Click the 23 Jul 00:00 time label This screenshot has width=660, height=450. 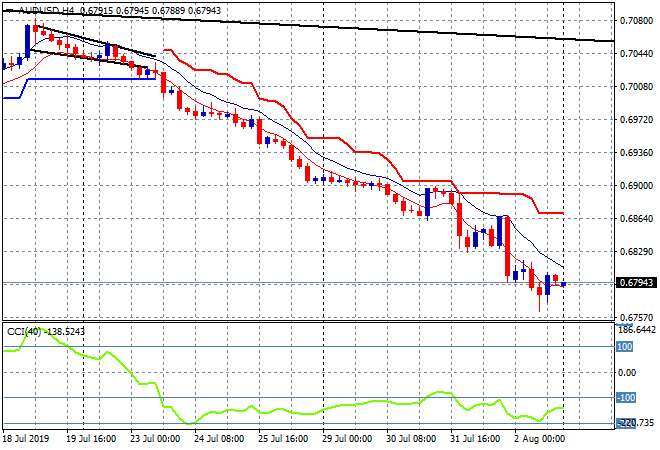155,439
